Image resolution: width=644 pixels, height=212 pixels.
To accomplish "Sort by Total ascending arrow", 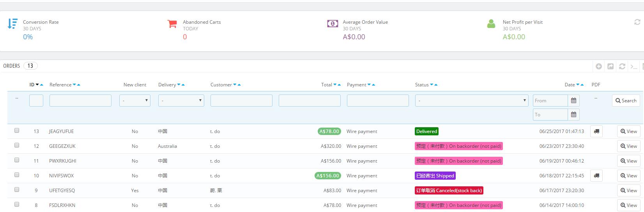I will click(x=339, y=85).
